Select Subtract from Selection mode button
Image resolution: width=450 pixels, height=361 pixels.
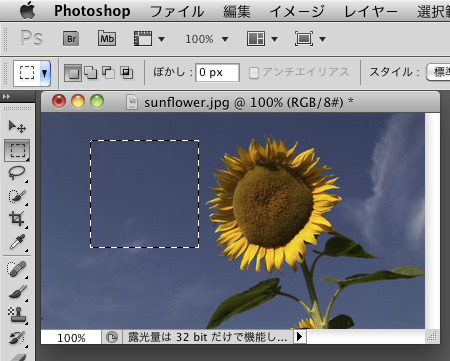(108, 73)
